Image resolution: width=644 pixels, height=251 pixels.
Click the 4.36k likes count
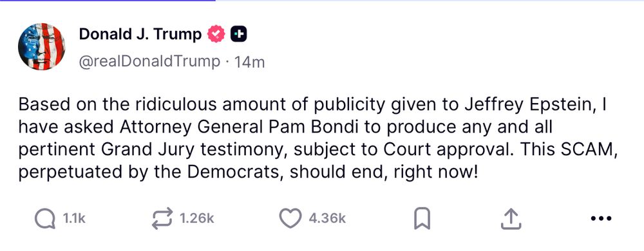pos(327,219)
